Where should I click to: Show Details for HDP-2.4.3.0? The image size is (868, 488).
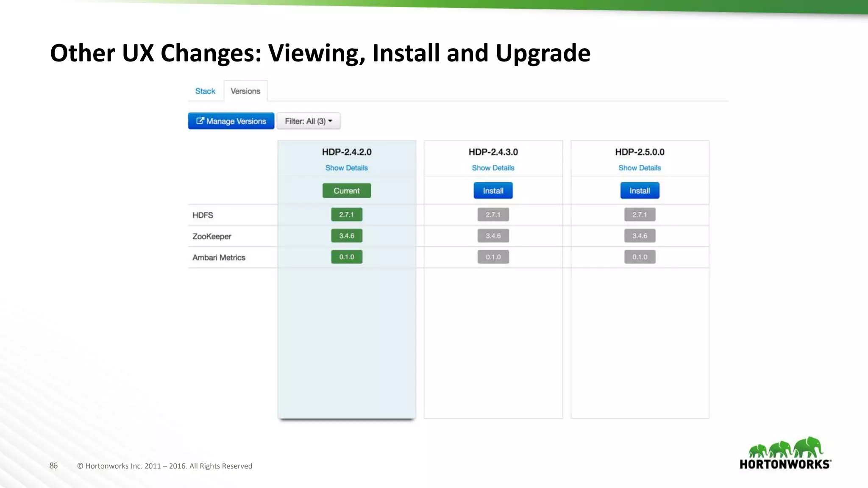pos(493,168)
